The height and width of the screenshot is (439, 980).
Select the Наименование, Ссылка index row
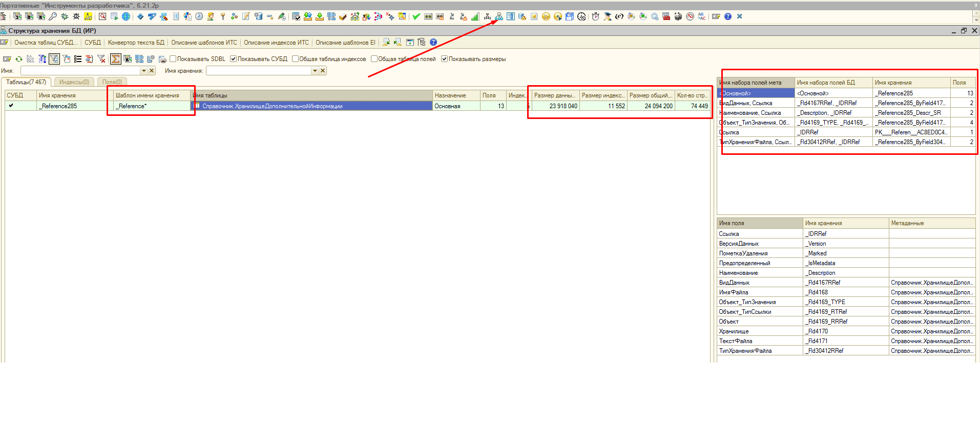846,113
